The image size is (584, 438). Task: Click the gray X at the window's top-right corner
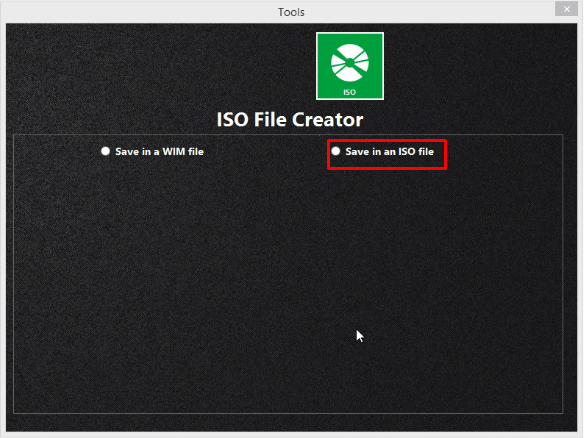click(566, 9)
